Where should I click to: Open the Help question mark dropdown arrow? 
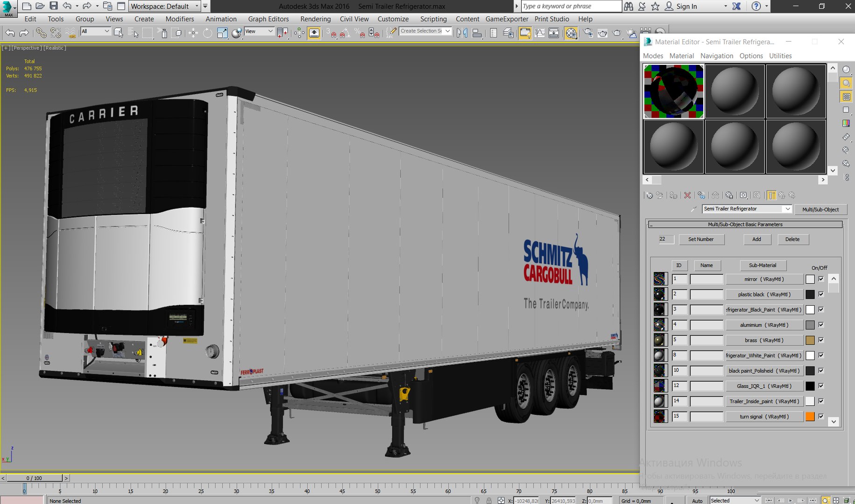click(766, 6)
